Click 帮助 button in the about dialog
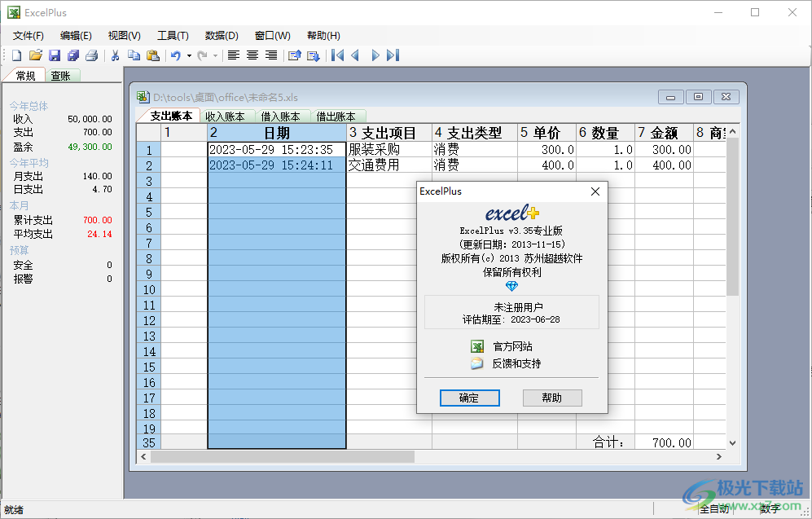 tap(552, 398)
